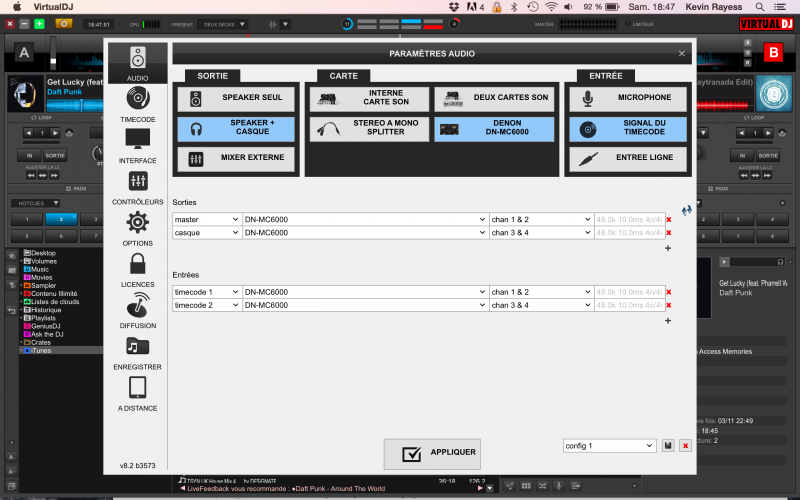Open the Apple menu
This screenshot has width=800, height=500.
coord(17,7)
